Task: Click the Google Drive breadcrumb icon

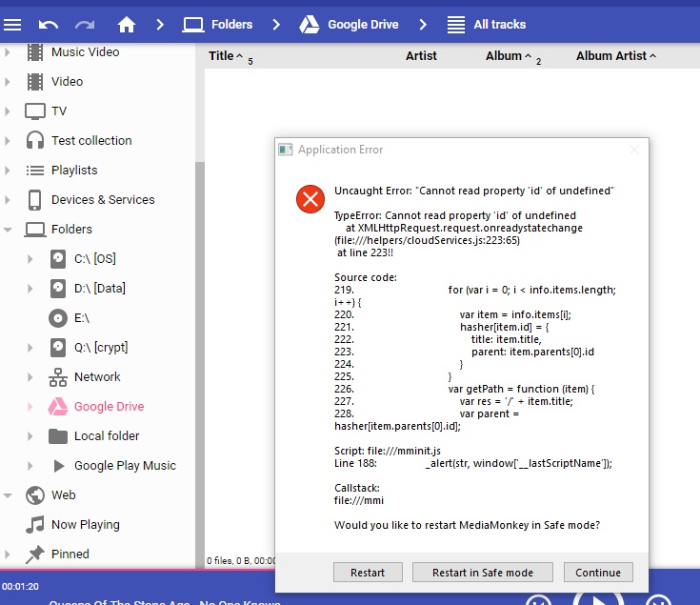Action: click(x=309, y=24)
